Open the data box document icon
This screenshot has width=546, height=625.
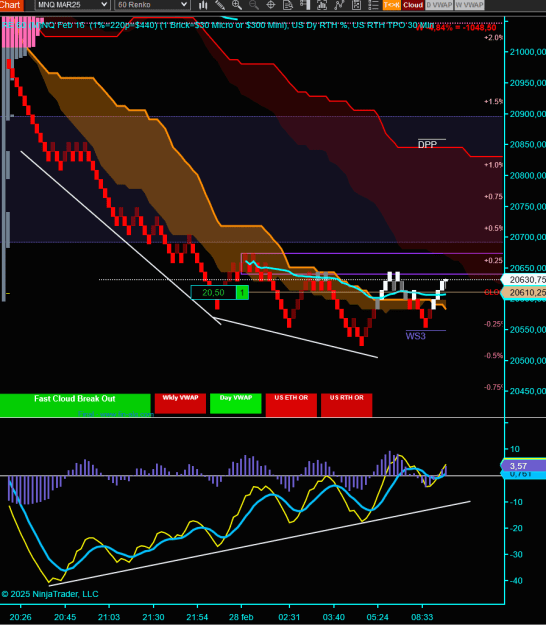click(288, 5)
